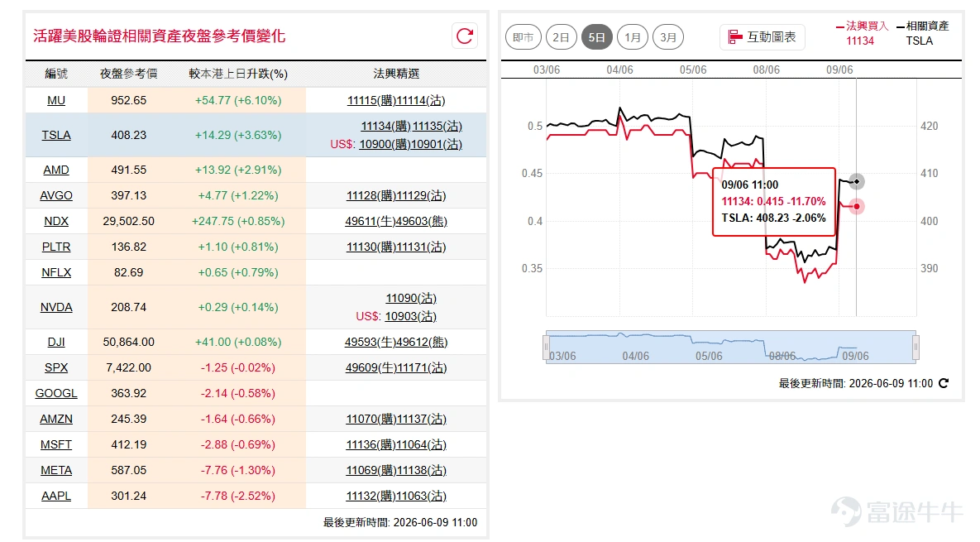Click the 較本港上日升跌(%) column header
The image size is (980, 542).
[238, 74]
